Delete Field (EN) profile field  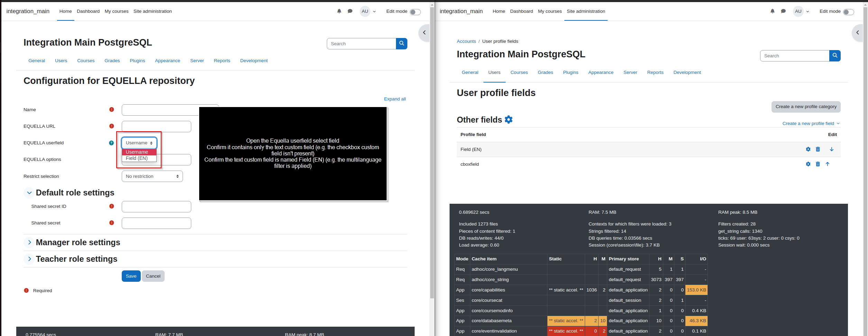coord(818,149)
